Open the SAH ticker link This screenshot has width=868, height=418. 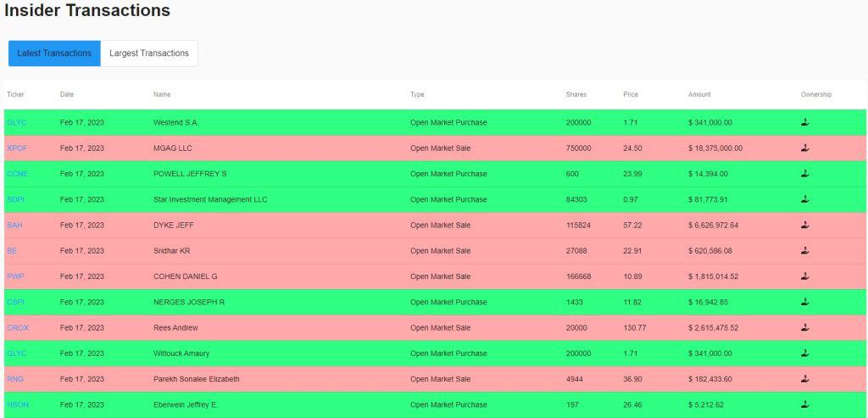(14, 226)
